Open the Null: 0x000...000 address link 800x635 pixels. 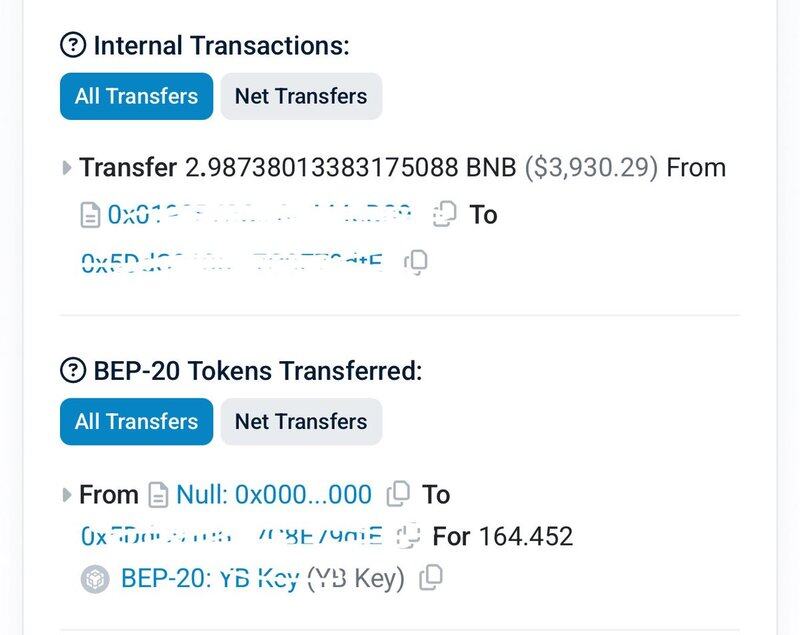point(274,494)
